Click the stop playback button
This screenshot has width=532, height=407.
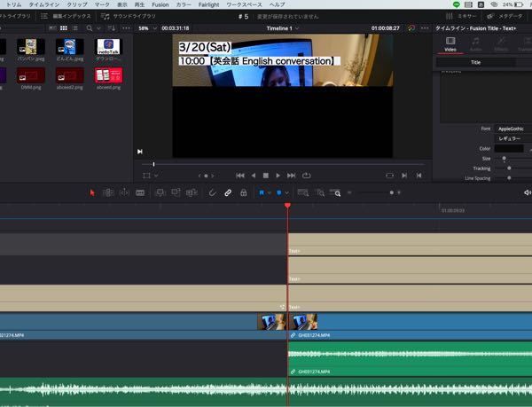point(265,176)
